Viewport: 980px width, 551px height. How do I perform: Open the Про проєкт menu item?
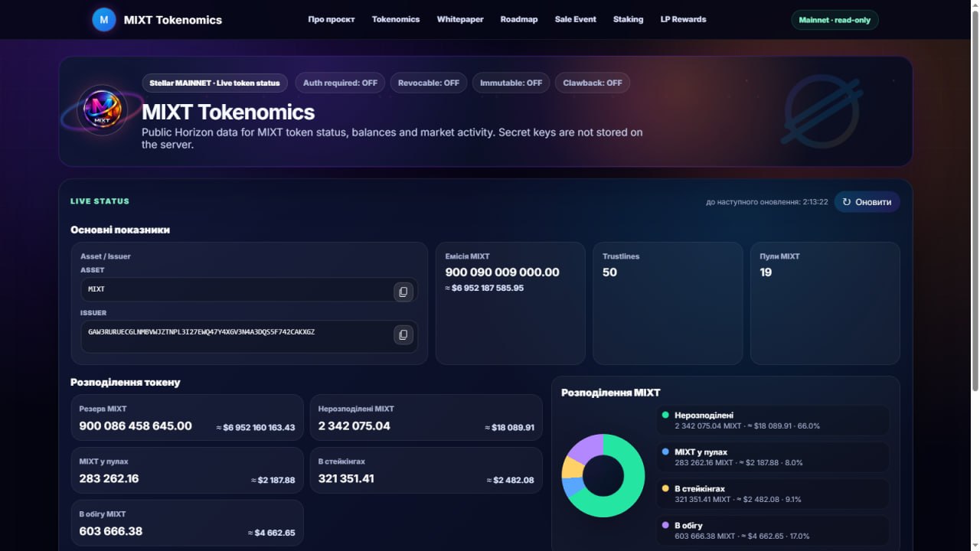(332, 19)
